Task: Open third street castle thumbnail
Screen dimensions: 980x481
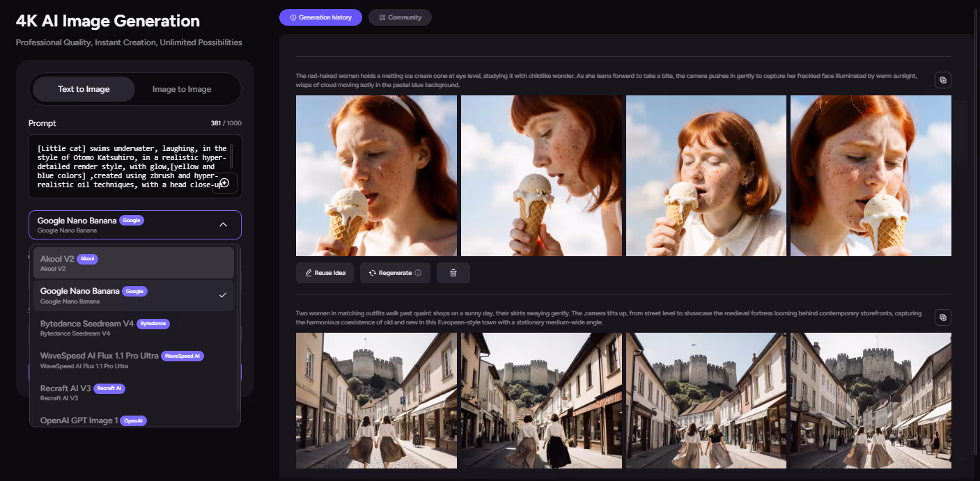Action: pos(706,400)
